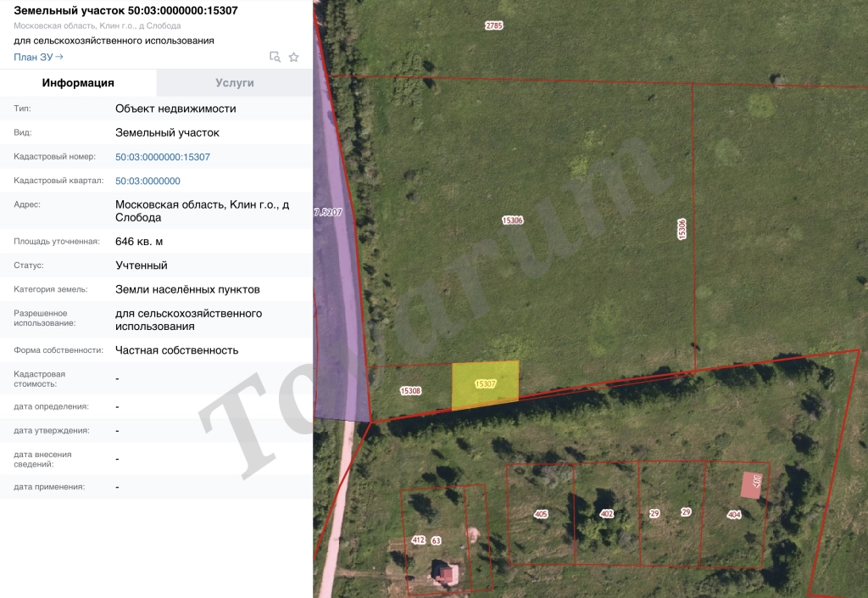Open cadastral number 50:03:0000000:15307 link
This screenshot has width=868, height=598.
tap(163, 157)
